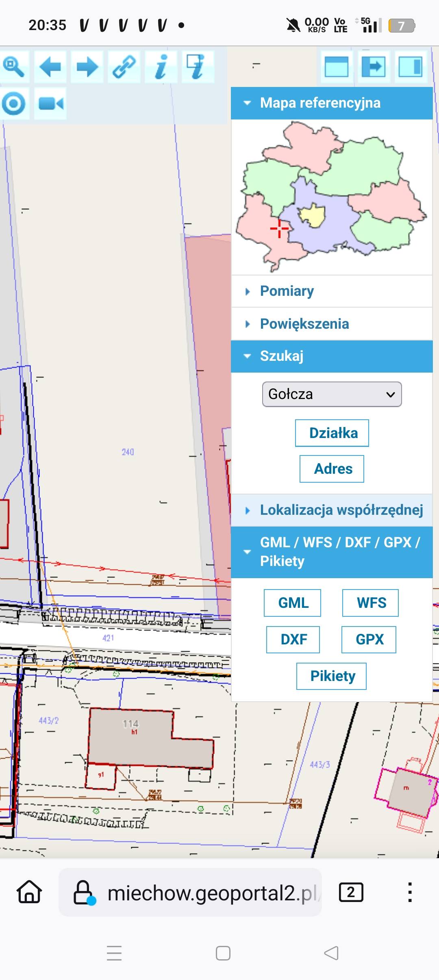Select the info with selection box tool
Image resolution: width=439 pixels, height=980 pixels.
pos(198,67)
